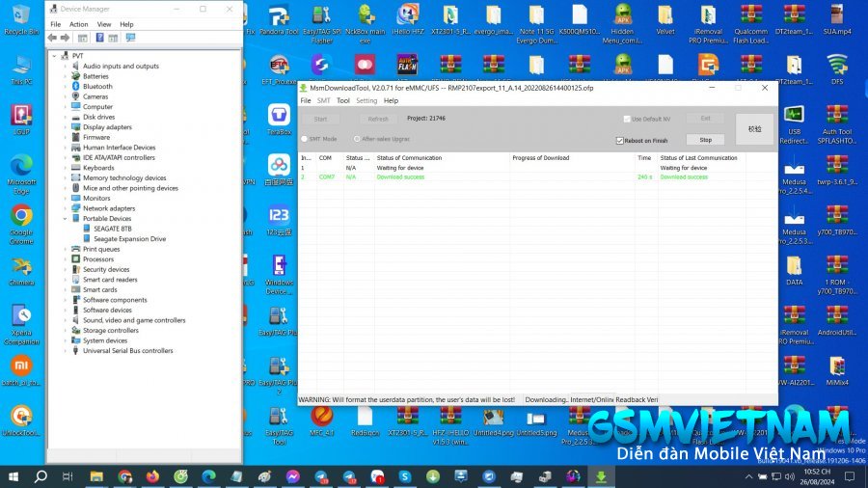Open the DATA folder on the desktop
Viewport: 868px width, 488px height.
[x=794, y=271]
